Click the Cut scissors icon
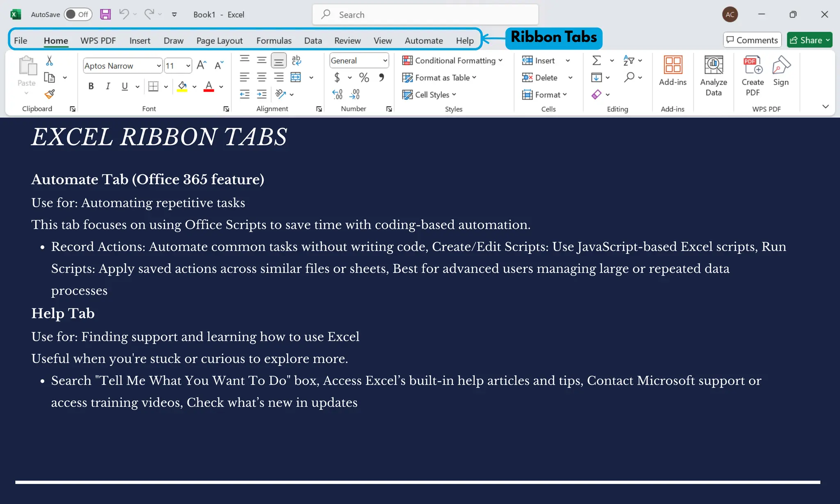This screenshot has width=840, height=504. pyautogui.click(x=50, y=61)
